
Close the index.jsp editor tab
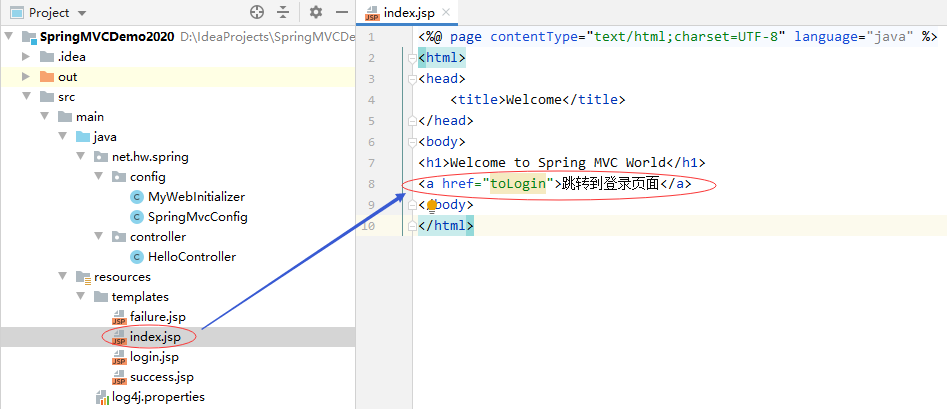coord(446,12)
